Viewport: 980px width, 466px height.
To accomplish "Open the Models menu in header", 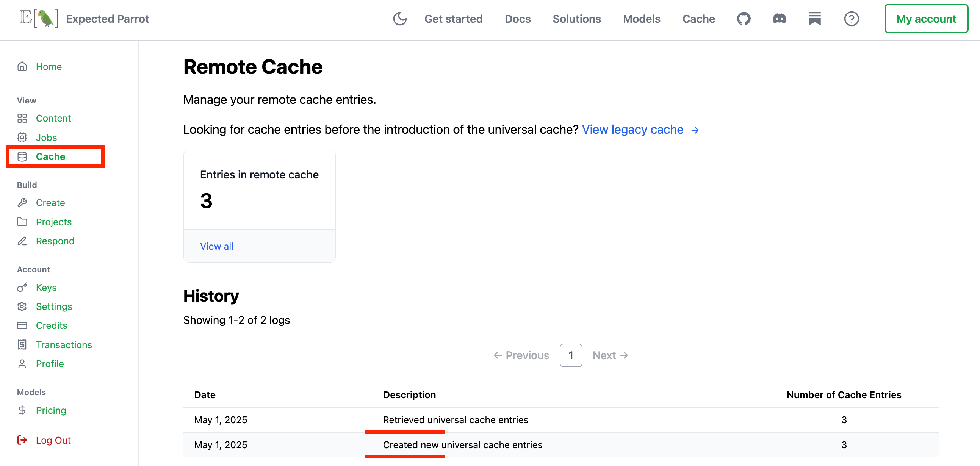I will coord(642,19).
